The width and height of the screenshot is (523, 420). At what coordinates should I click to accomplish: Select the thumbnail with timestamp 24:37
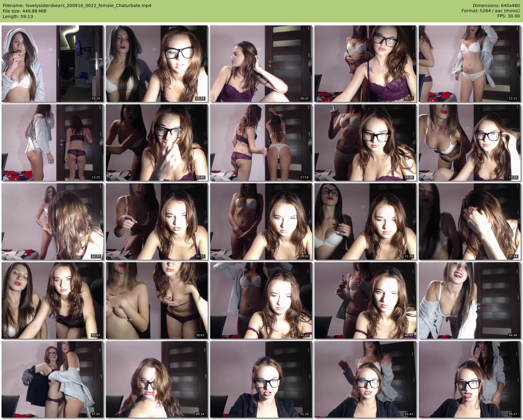[x=52, y=221]
